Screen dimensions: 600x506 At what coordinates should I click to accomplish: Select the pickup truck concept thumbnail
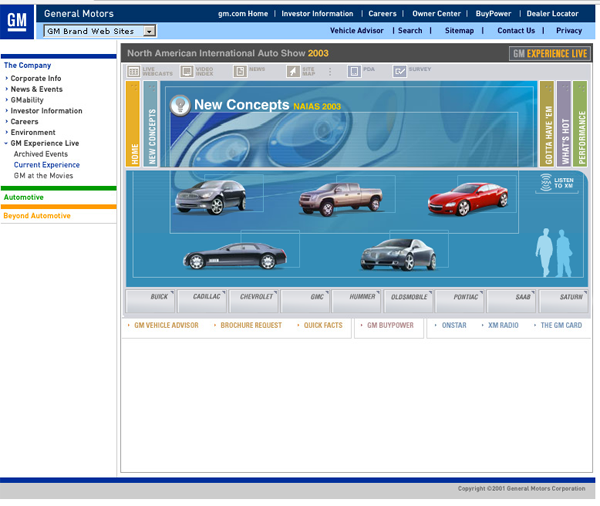(x=341, y=199)
